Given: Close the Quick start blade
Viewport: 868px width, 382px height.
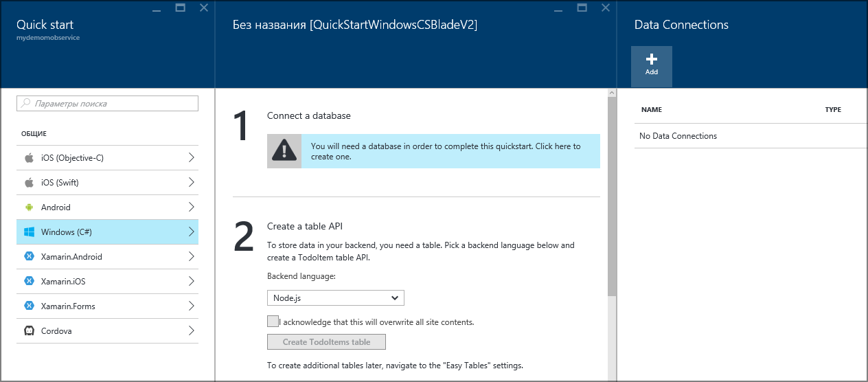Looking at the screenshot, I should tap(204, 8).
